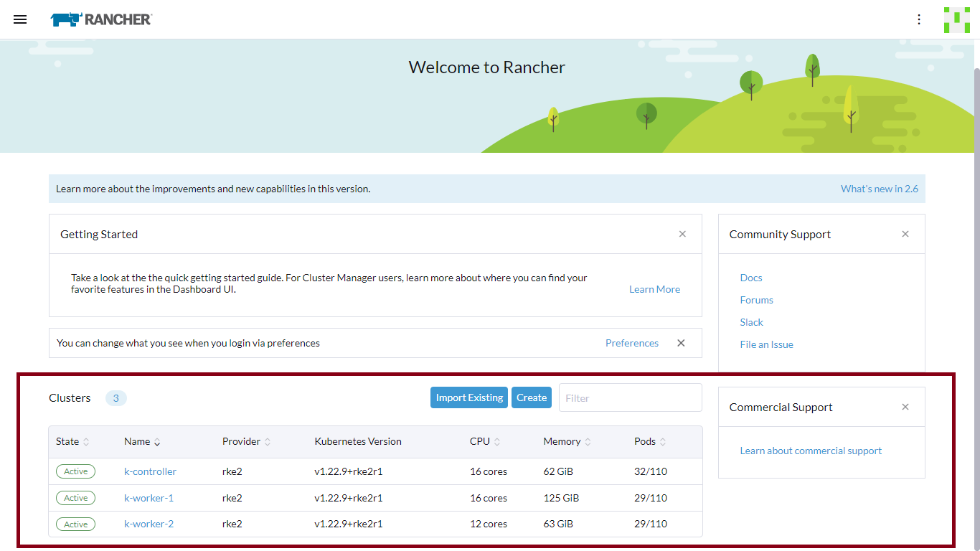
Task: Open the user avatar menu
Action: pyautogui.click(x=957, y=19)
